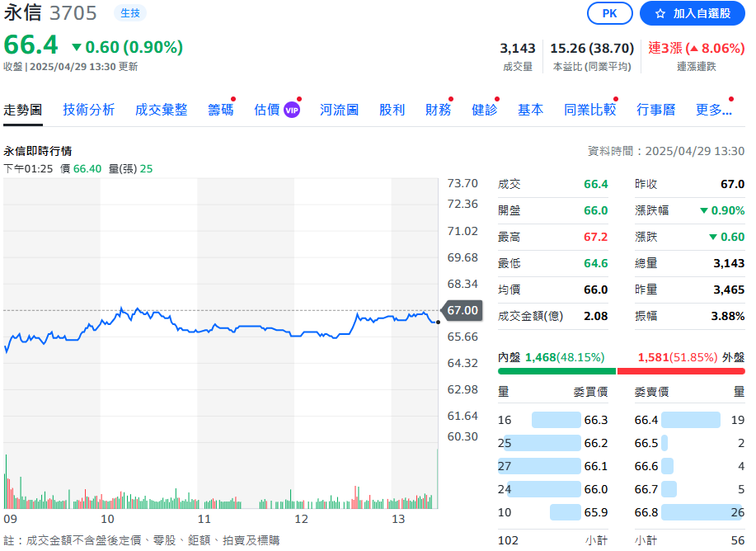
Task: Click the 振幅 value 3.88%
Action: (x=728, y=317)
